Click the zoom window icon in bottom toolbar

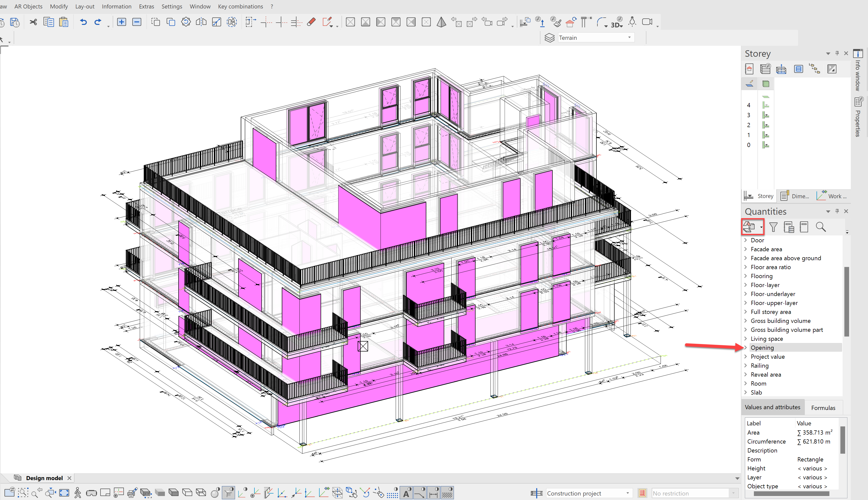pos(23,493)
